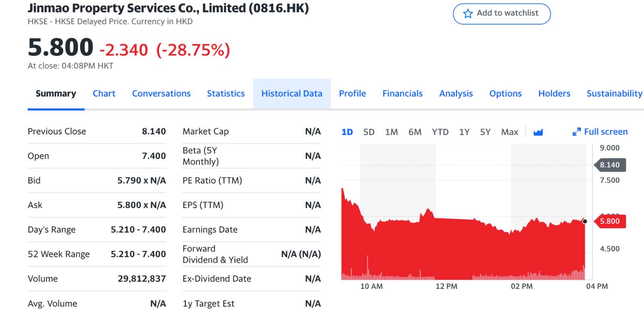Click the Full screen expand arrows icon
The image size is (644, 336).
click(x=576, y=132)
